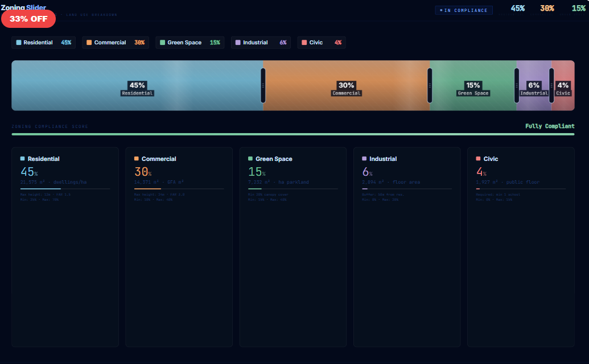The width and height of the screenshot is (589, 364).
Task: Click the green square icon on the Green Space card
Action: [250, 159]
